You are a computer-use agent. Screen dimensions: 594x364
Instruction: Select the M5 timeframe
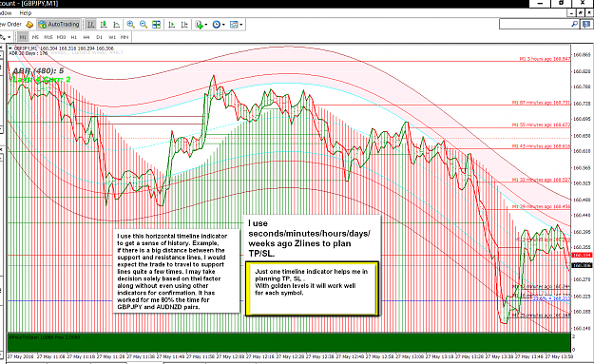tap(35, 37)
